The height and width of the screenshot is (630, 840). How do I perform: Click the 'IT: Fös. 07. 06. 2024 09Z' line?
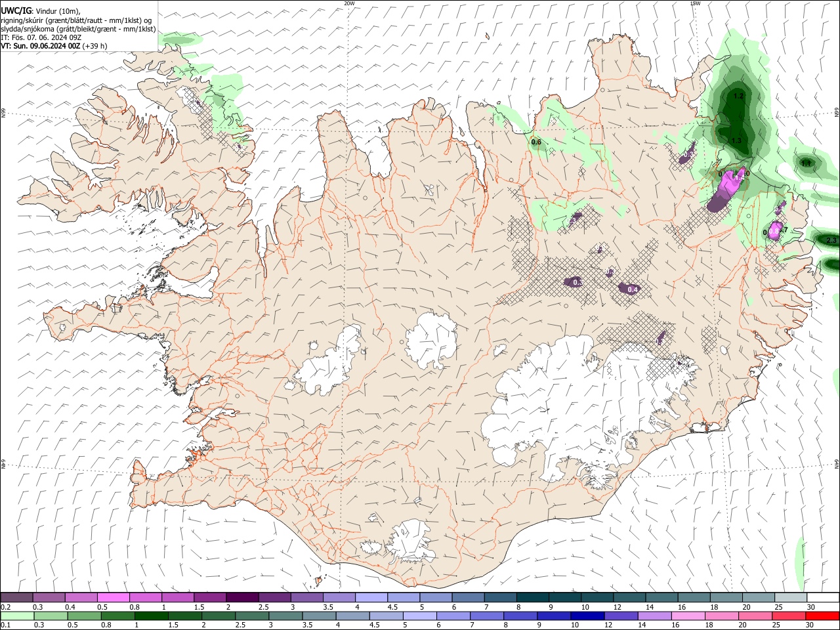click(41, 37)
